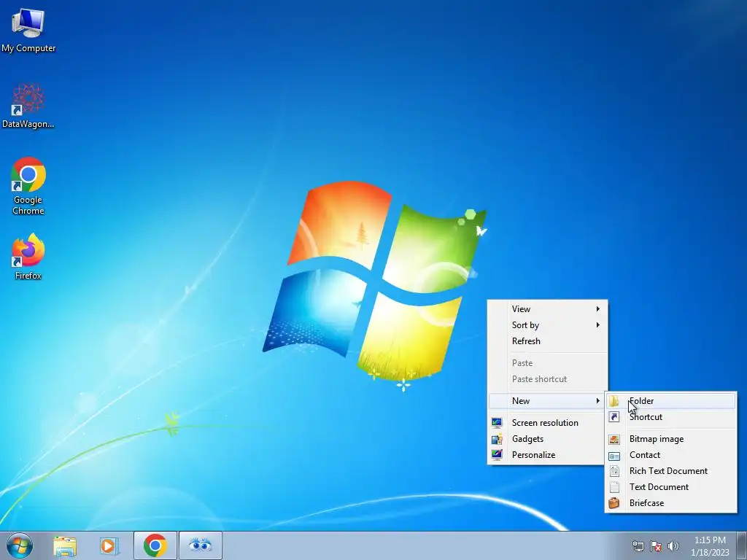Choose Personalize from the context menu

pyautogui.click(x=548, y=455)
